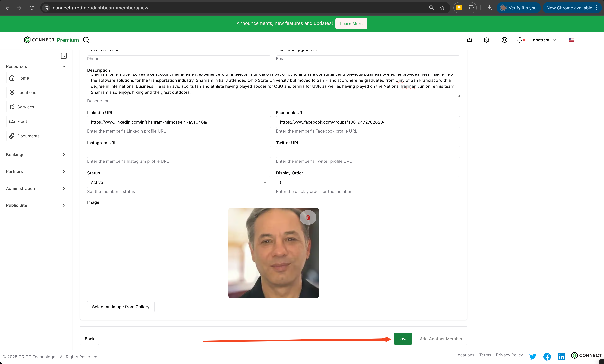Click Select an Image from Gallery
Viewport: 604px width, 364px height.
tap(121, 307)
